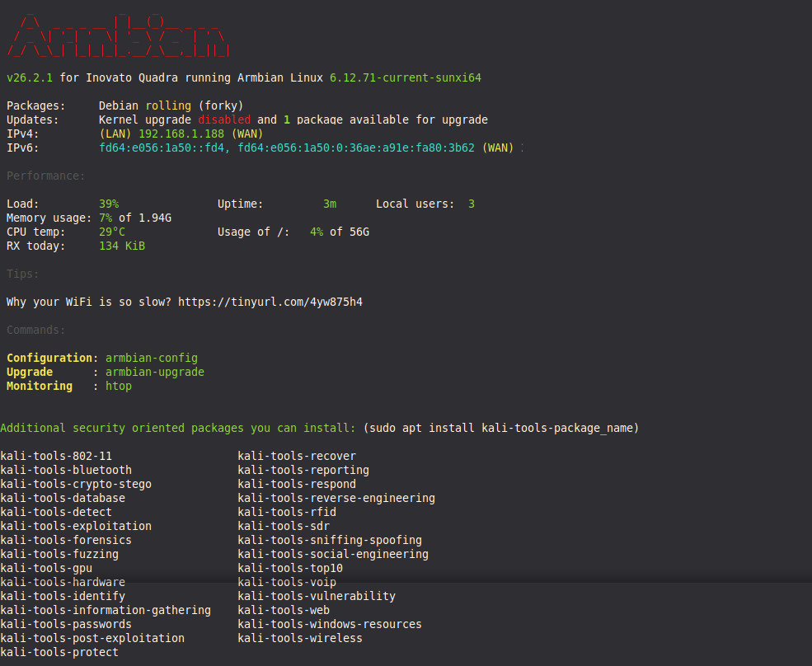Click the htop monitoring command
Image resolution: width=812 pixels, height=666 pixels.
[119, 386]
